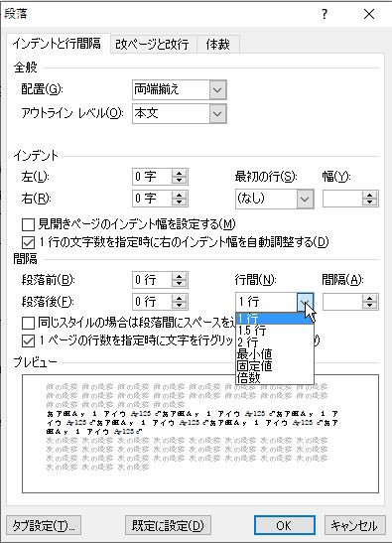Image resolution: width=392 pixels, height=543 pixels.
Task: Choose 固定値 in line spacing list
Action: tap(275, 365)
